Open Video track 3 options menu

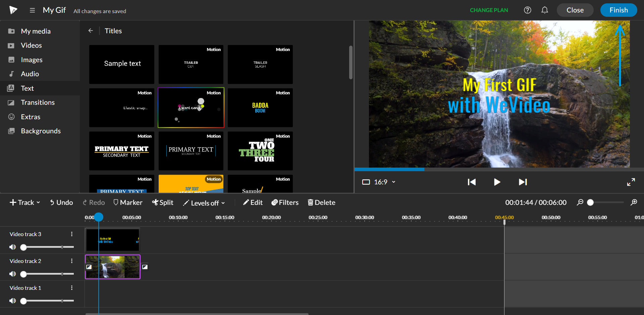72,234
